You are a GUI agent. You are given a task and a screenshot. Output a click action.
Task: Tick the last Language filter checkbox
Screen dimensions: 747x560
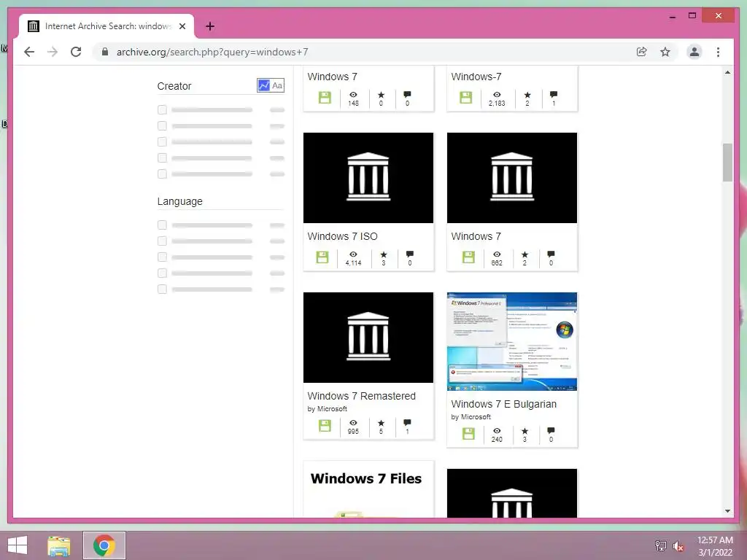[162, 289]
